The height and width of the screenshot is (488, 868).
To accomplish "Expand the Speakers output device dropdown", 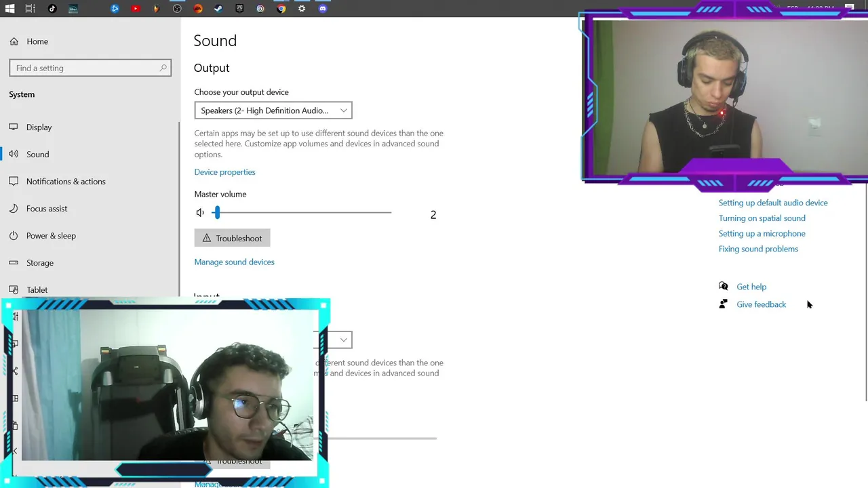I will (273, 110).
